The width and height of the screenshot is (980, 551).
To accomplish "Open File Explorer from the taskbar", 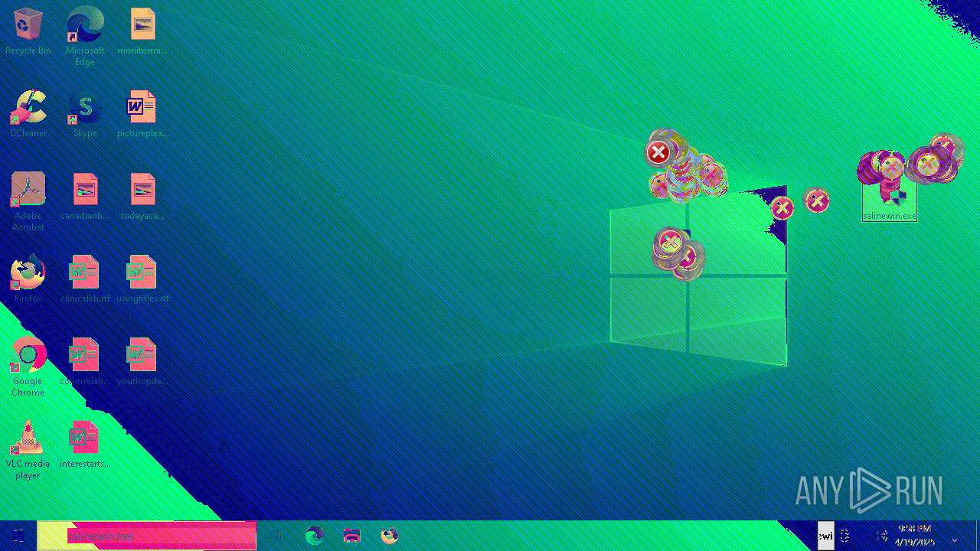I will pyautogui.click(x=351, y=536).
